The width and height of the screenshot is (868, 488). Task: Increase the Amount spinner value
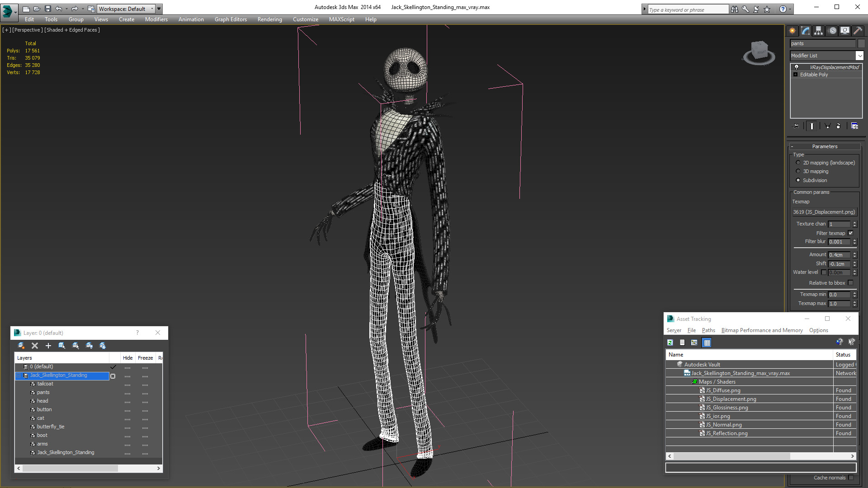pos(854,253)
